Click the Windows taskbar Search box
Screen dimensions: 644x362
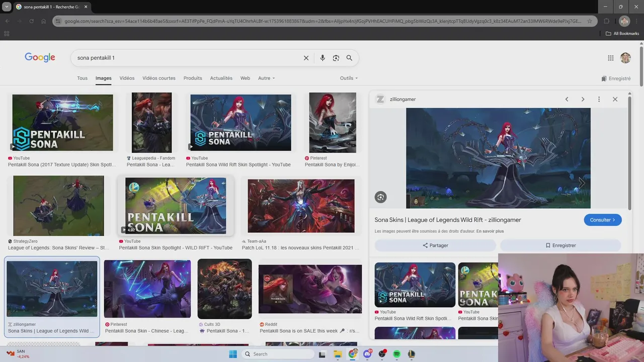pyautogui.click(x=277, y=354)
